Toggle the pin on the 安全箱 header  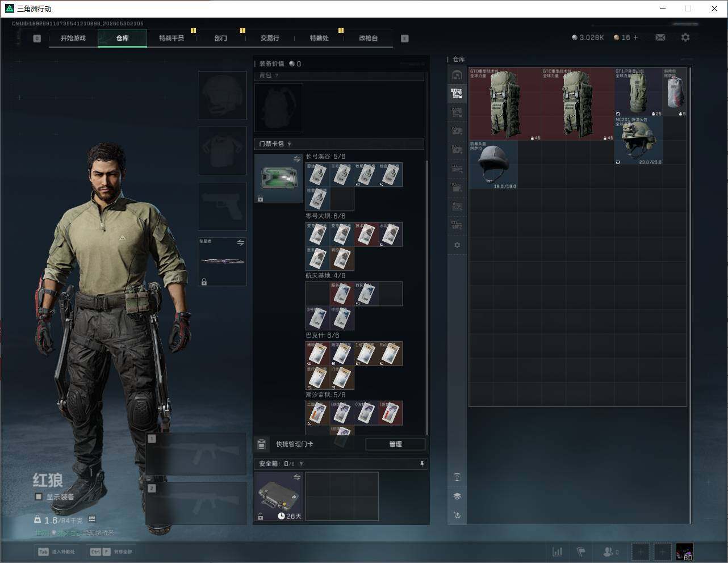[x=421, y=464]
